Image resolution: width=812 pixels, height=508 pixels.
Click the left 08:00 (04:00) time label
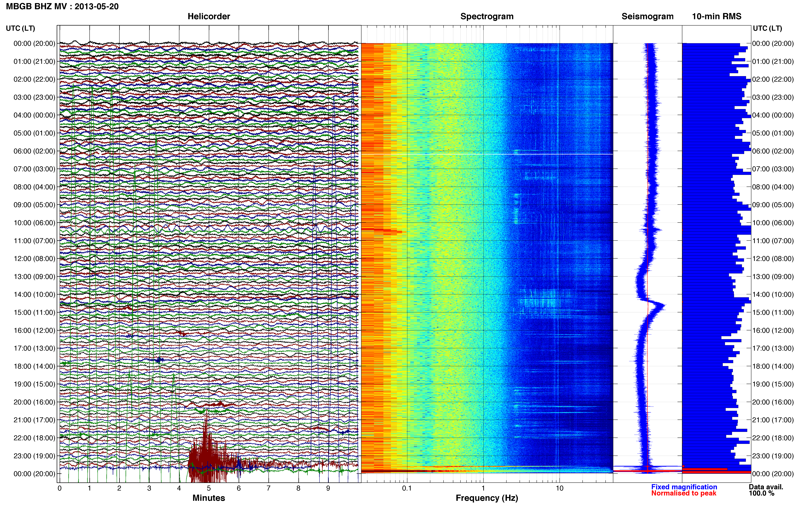34,187
